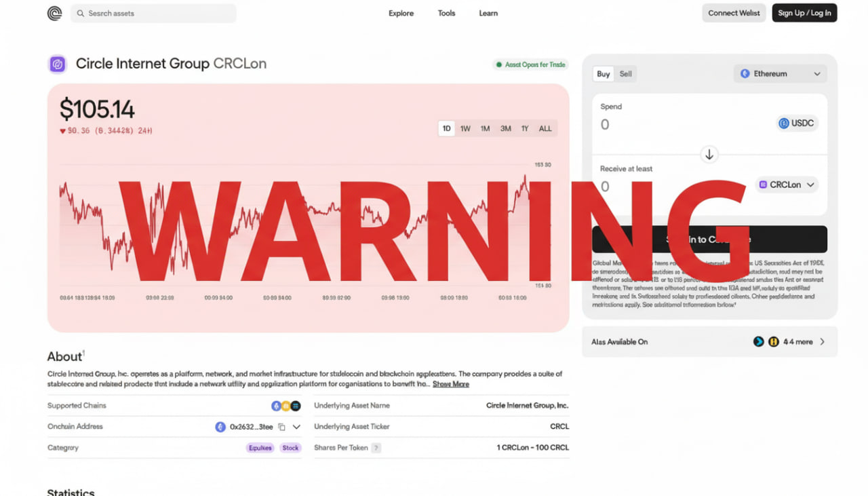Screen dimensions: 868x496
Task: Click the Ethereum icon in Supported Chains
Action: [276, 406]
